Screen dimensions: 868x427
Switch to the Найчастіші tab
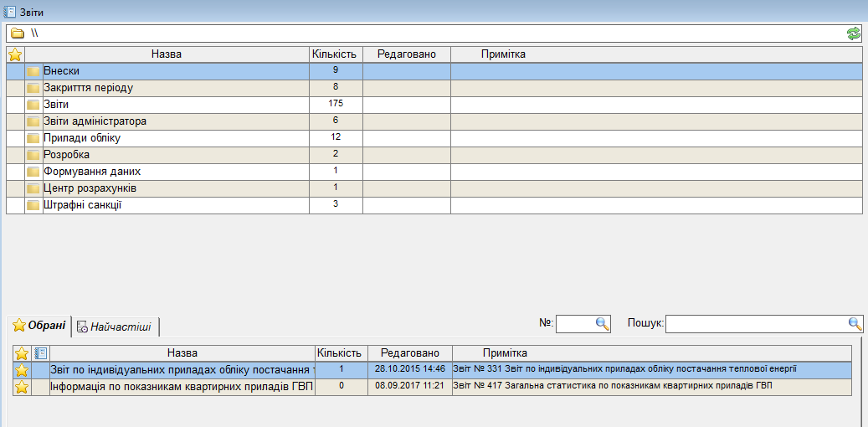115,327
